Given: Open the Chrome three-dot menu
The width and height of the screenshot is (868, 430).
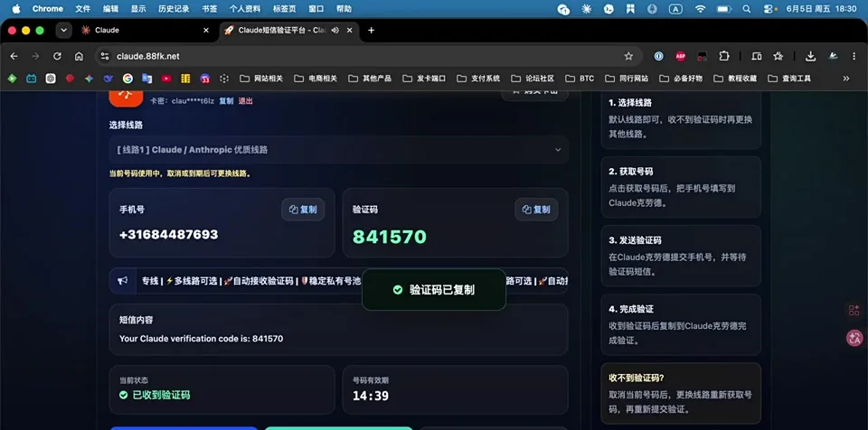Looking at the screenshot, I should click(x=854, y=56).
